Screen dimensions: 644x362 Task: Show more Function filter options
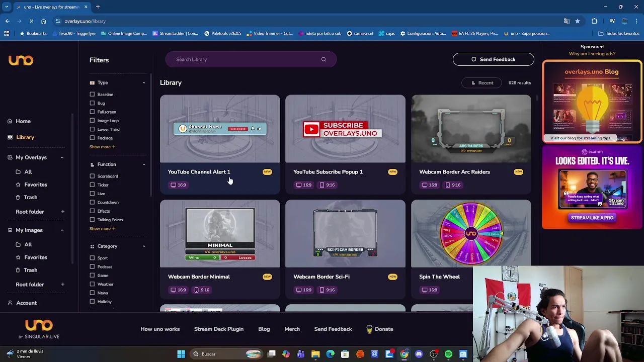point(102,229)
